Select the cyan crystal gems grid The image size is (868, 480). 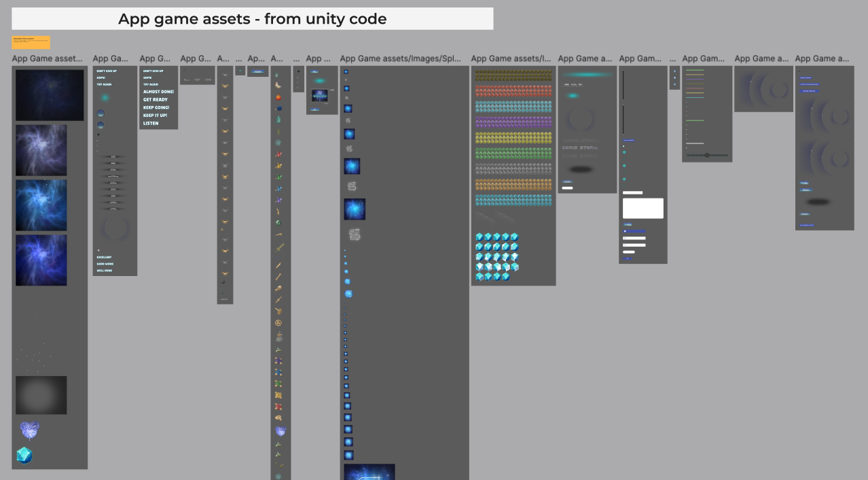(496, 256)
